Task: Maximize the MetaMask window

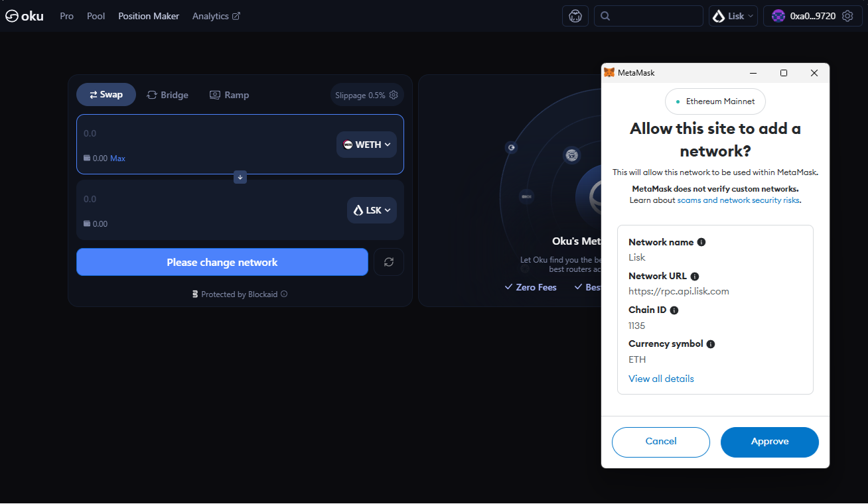Action: point(784,73)
